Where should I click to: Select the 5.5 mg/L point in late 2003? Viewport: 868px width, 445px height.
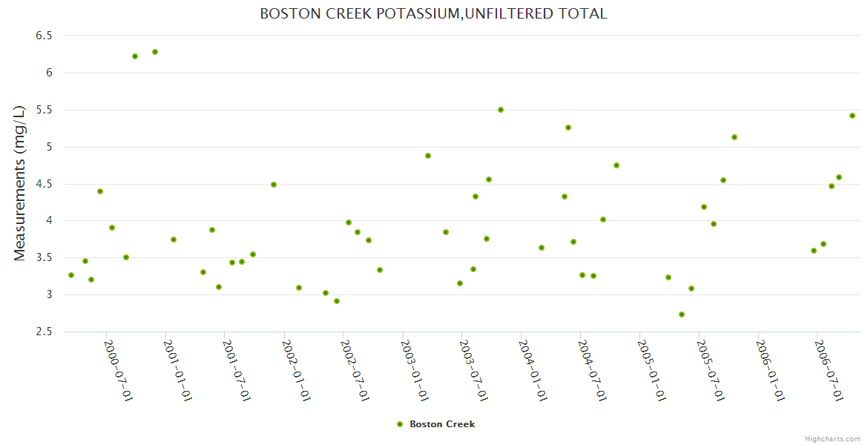click(501, 110)
